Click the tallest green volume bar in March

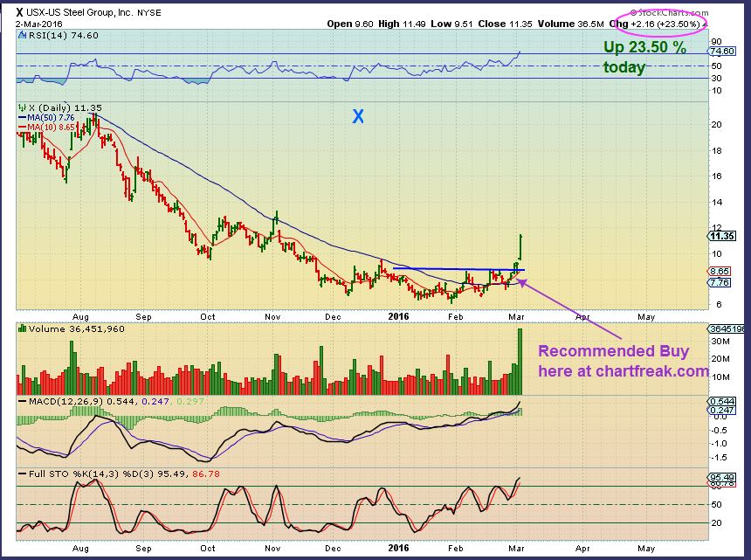tap(520, 361)
